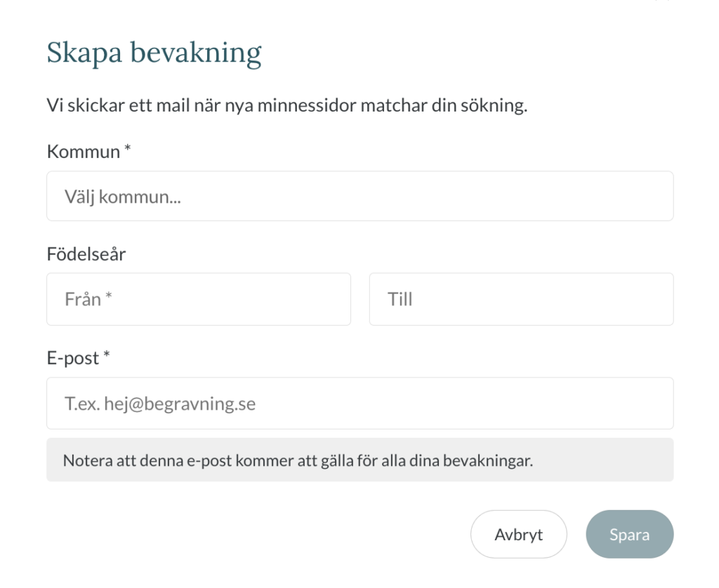Image resolution: width=719 pixels, height=588 pixels.
Task: Click the grey "Notera att denna e-post" notice
Action: [359, 461]
